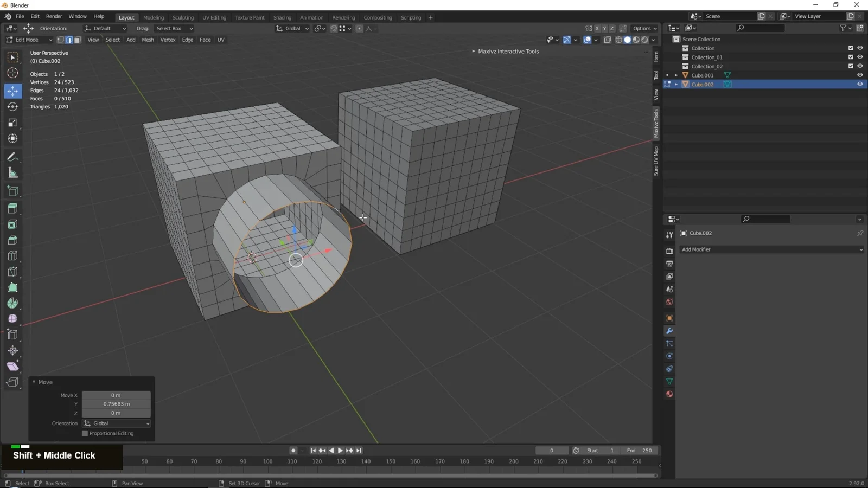Switch to the Modifier Properties wrench tab
Viewport: 868px width, 488px height.
pyautogui.click(x=671, y=330)
